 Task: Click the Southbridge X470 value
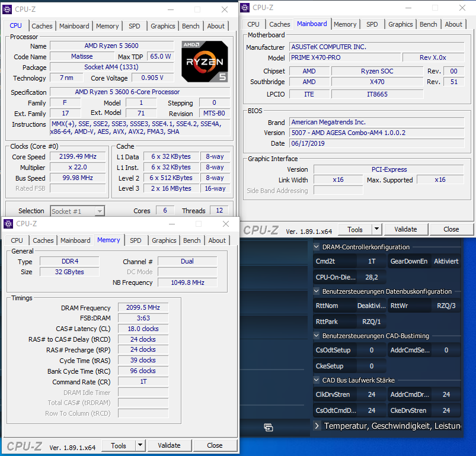click(377, 82)
